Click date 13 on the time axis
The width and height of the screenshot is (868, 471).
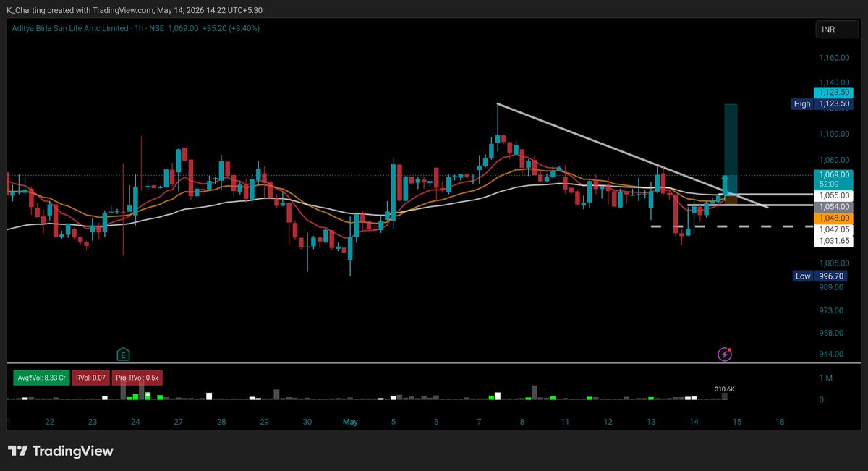651,422
